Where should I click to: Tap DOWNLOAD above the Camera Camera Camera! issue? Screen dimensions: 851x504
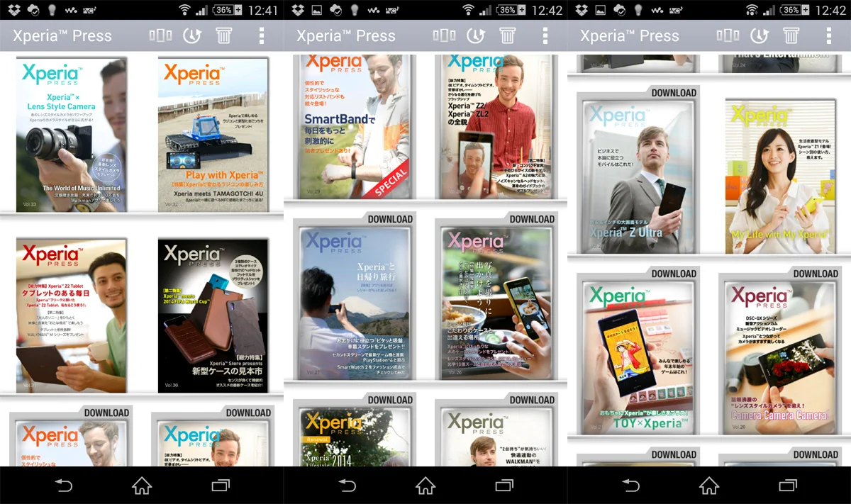(x=816, y=274)
